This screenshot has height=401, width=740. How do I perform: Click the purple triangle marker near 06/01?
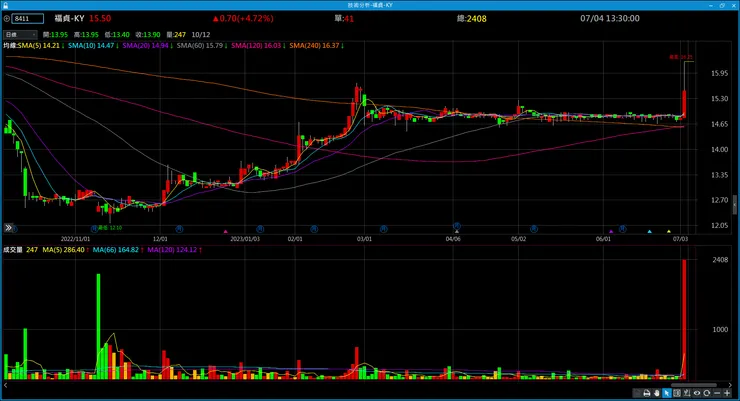point(611,232)
